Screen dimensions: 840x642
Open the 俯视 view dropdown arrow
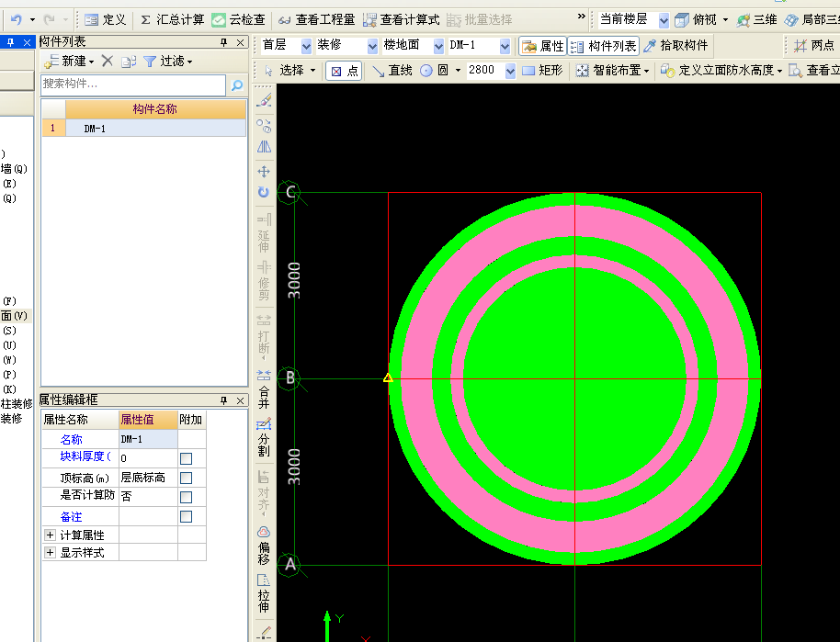pyautogui.click(x=725, y=20)
